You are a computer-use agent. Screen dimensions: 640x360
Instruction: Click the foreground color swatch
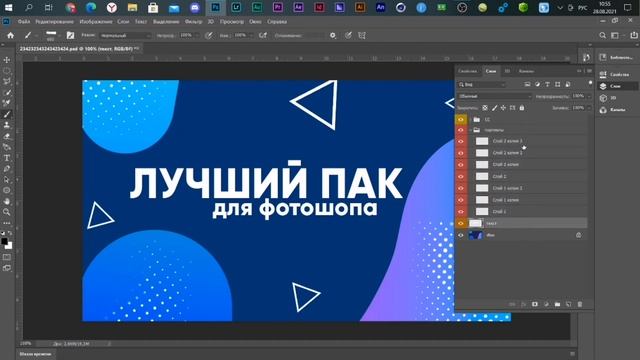point(4,241)
